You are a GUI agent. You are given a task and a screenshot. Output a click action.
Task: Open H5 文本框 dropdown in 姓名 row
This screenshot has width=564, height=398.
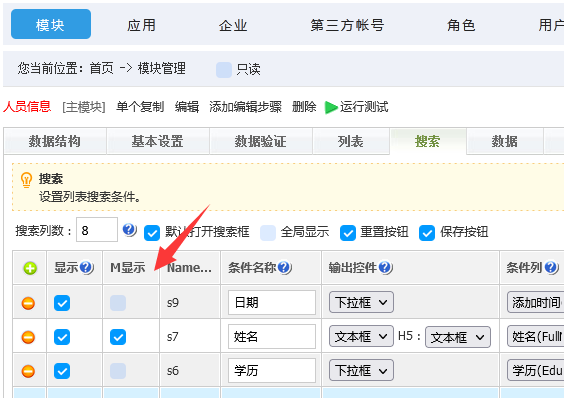[x=458, y=337]
